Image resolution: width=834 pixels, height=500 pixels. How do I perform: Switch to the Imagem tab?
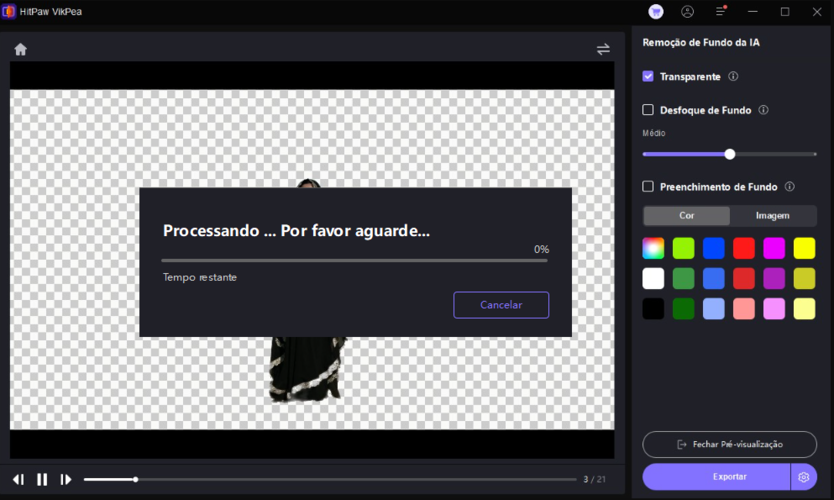(773, 215)
